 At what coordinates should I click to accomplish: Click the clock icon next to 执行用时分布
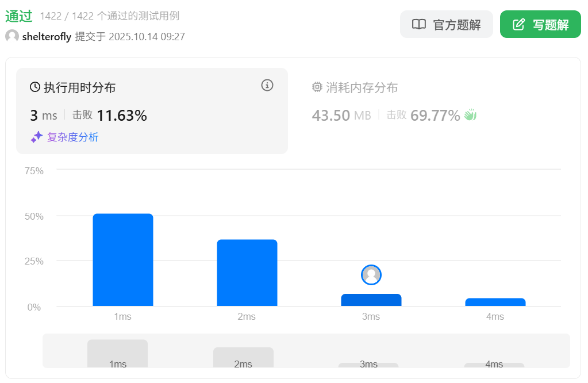click(35, 87)
